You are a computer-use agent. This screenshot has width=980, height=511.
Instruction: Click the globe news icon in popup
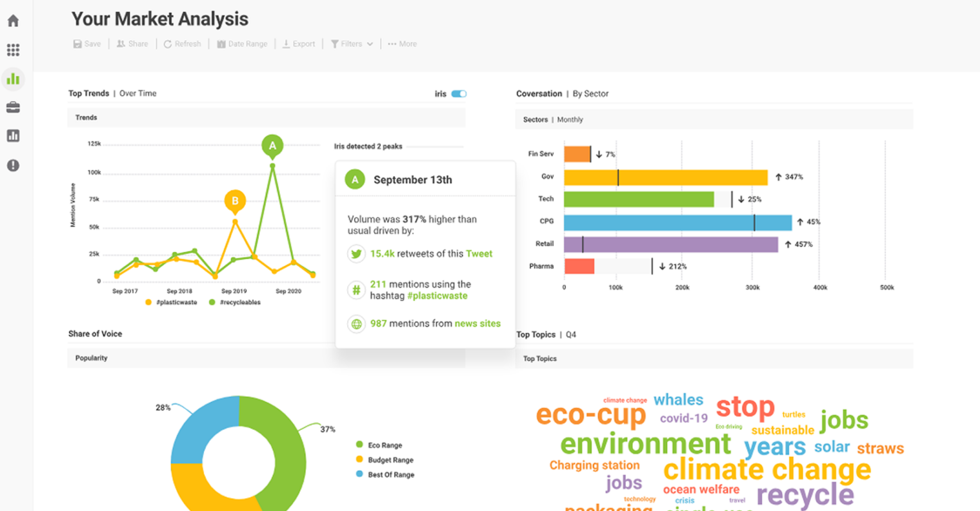(356, 324)
